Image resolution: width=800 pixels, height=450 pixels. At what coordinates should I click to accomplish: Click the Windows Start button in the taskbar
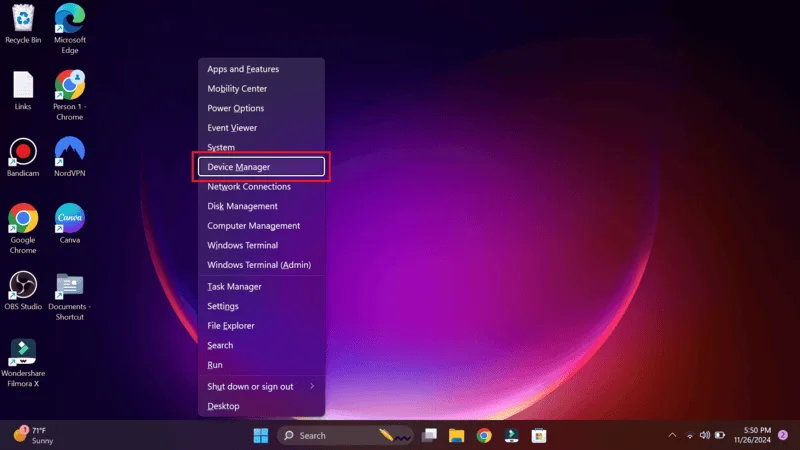pos(261,436)
